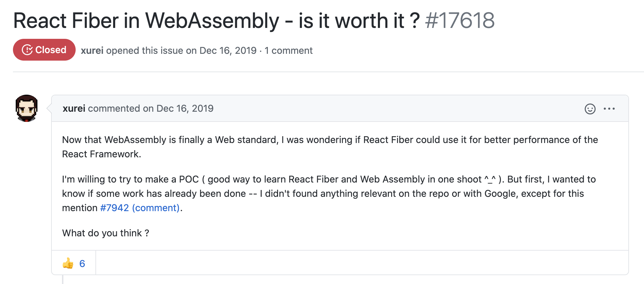Open the three-dot comment options menu
Image resolution: width=644 pixels, height=284 pixels.
pos(609,109)
